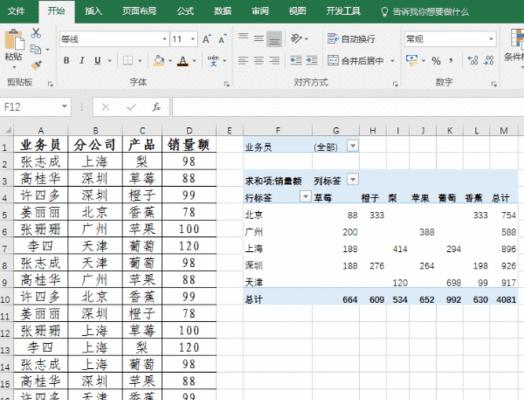The width and height of the screenshot is (524, 400).
Task: Open font size dropdown 11
Action: (x=193, y=39)
